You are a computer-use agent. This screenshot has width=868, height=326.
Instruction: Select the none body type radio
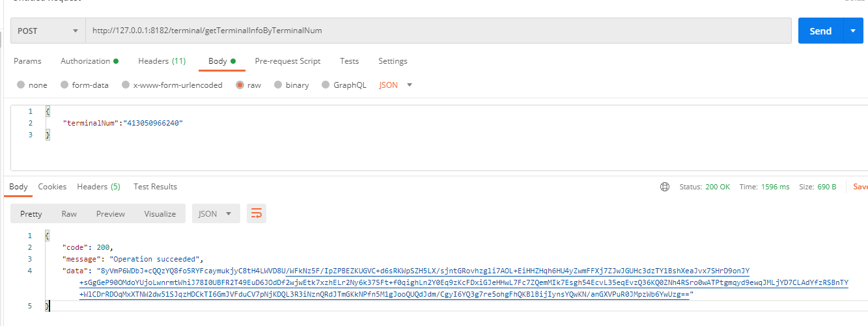tap(21, 85)
